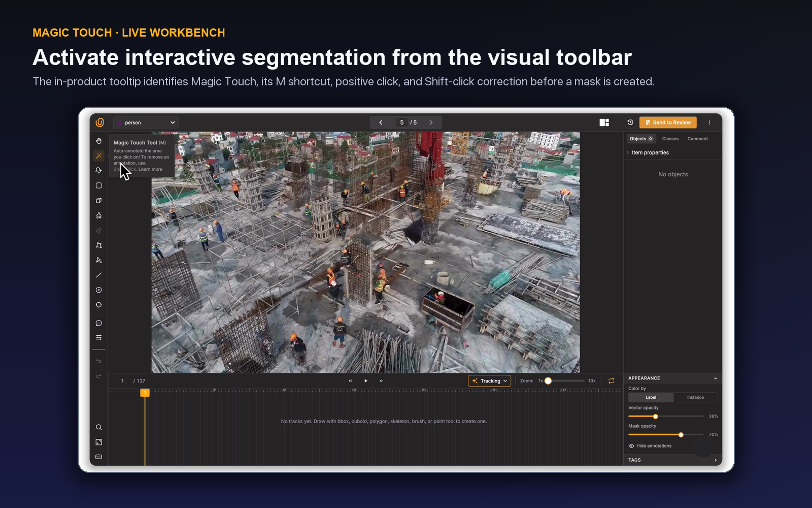Screen dimensions: 812x508
Task: Adjust the Vector opacity slider
Action: pos(666,417)
